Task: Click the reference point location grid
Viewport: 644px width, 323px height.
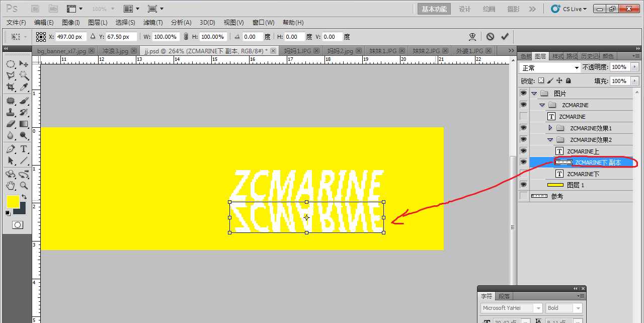Action: (x=41, y=37)
